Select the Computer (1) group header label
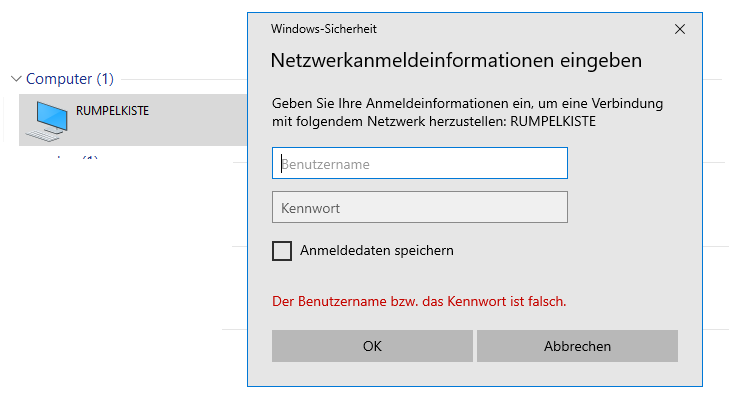Screen dimensions: 731x400 (69, 78)
